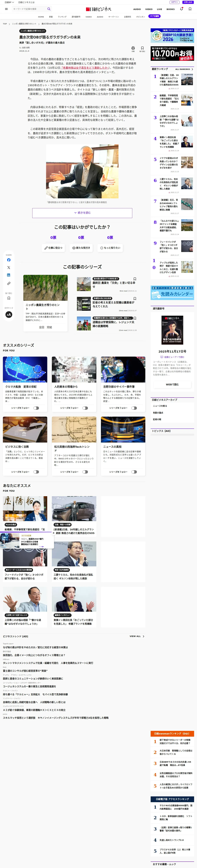197x868 pixels.
Task: Click the タブを編集 button
Action: click(x=155, y=16)
